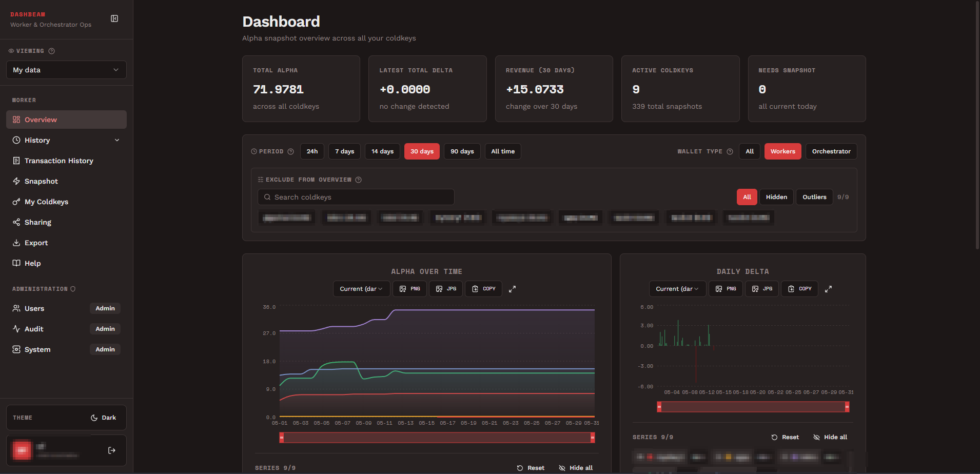Screen dimensions: 980x474
Task: Export Daily Delta chart as PNG
Action: click(x=726, y=289)
